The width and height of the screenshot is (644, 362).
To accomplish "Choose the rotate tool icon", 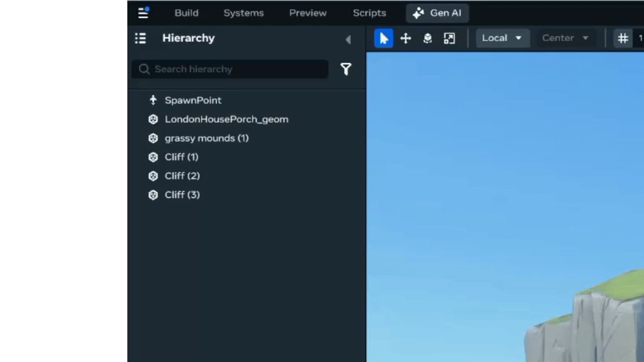I will [x=427, y=38].
